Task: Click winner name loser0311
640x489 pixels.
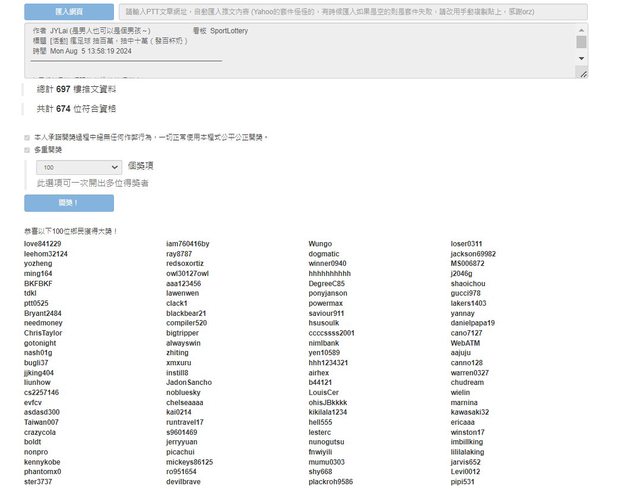Action: pyautogui.click(x=466, y=244)
